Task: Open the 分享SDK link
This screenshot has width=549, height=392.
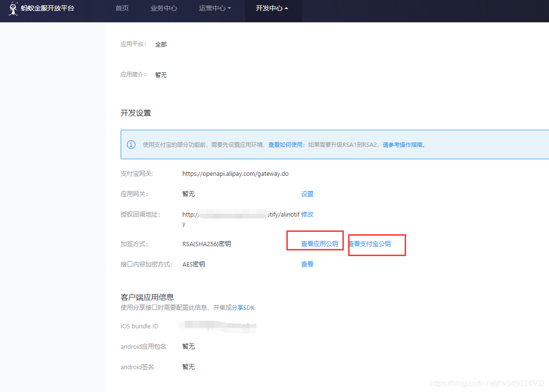Action: [243, 307]
